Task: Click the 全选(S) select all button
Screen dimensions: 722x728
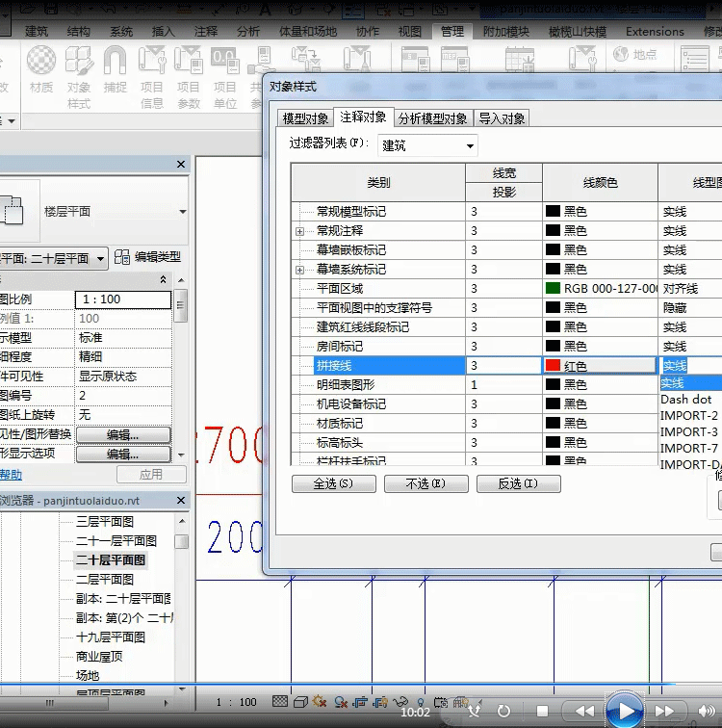Action: (x=333, y=483)
